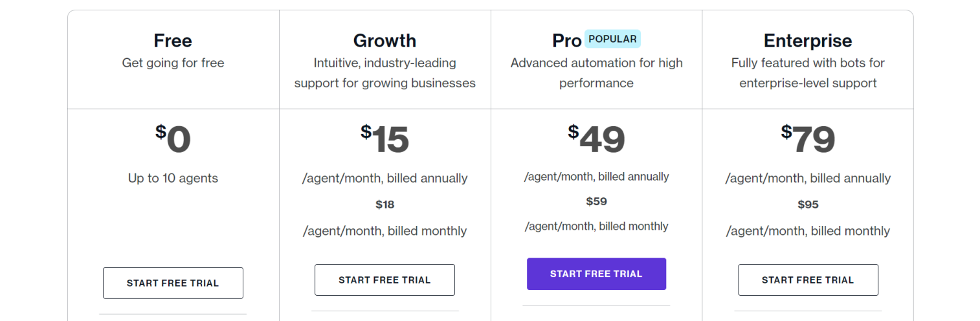
Task: Select the Free plan heading
Action: pos(173,41)
